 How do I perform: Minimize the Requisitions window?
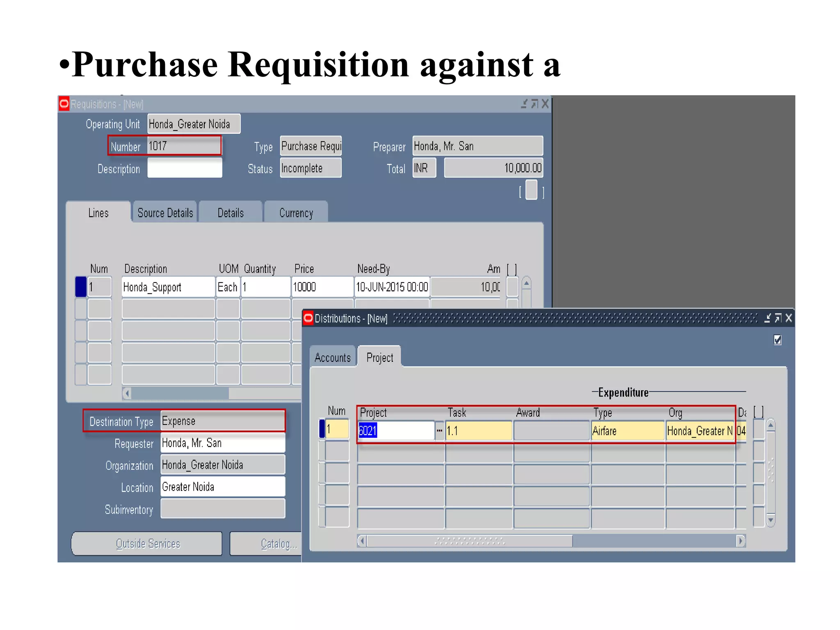pos(524,104)
